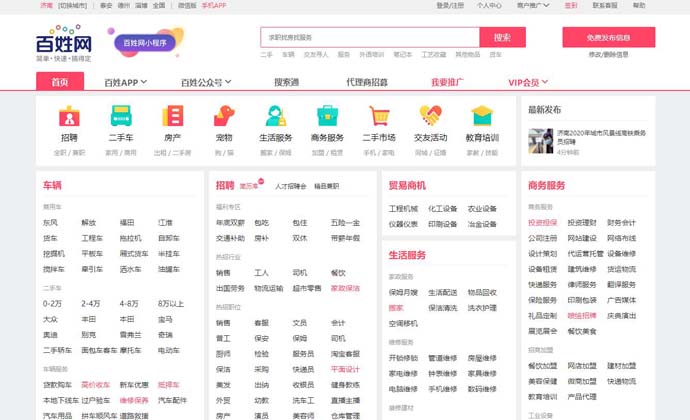Click the 百姓网 logo

[64, 43]
